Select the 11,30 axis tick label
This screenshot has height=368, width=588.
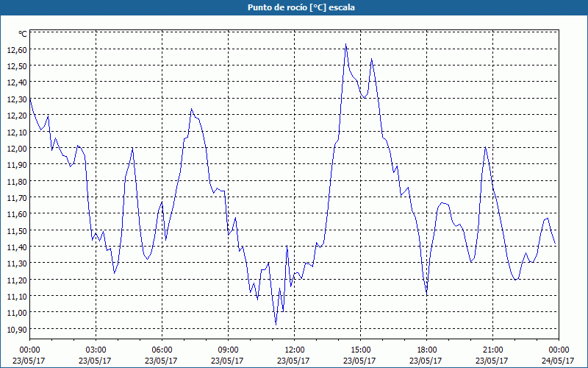pos(17,263)
